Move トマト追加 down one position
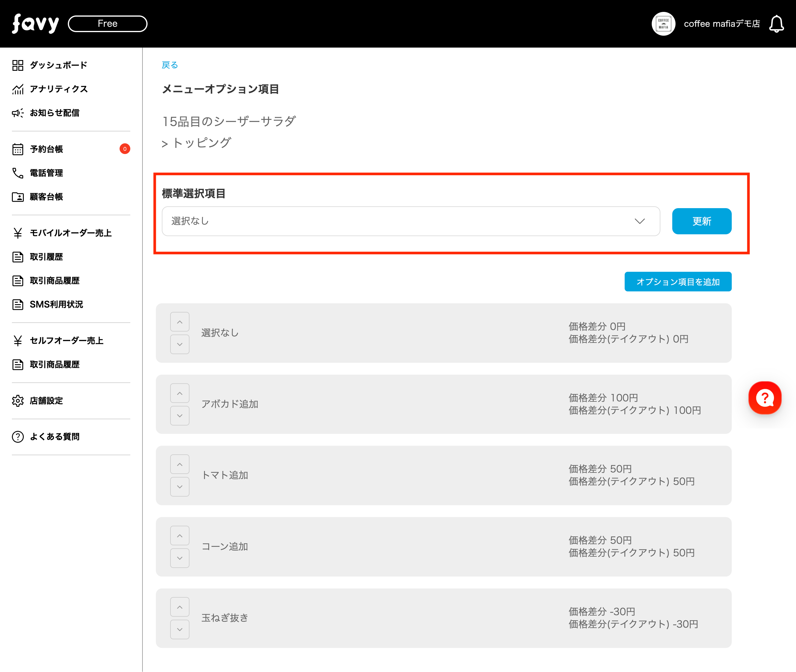The image size is (796, 672). tap(179, 487)
